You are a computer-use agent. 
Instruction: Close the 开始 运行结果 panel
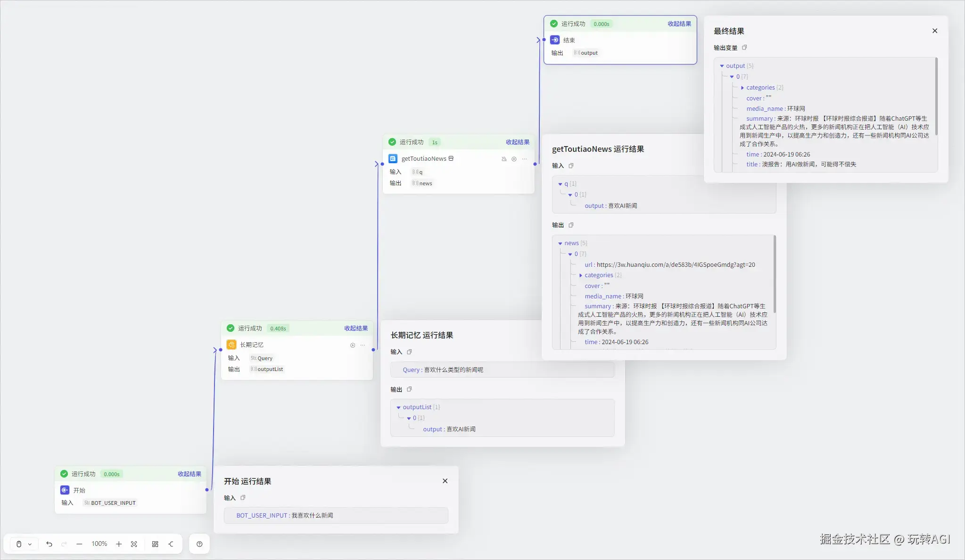tap(445, 481)
